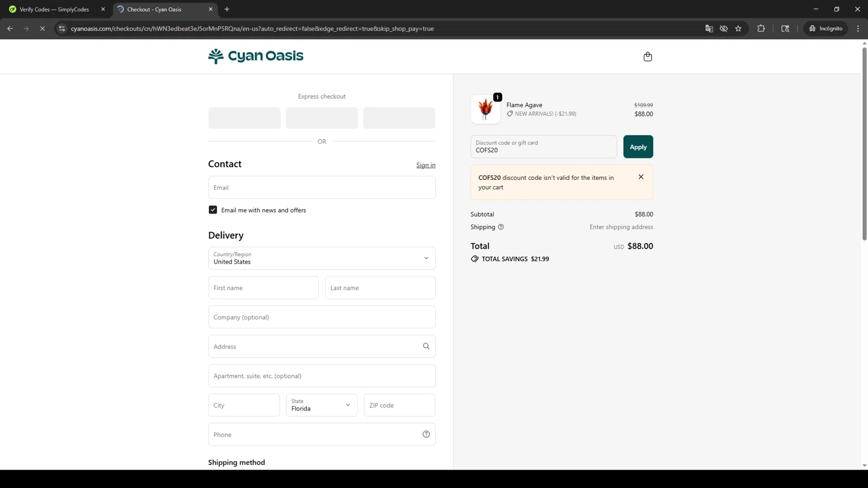Open the Chrome three-dot menu
This screenshot has height=488, width=868.
point(858,28)
